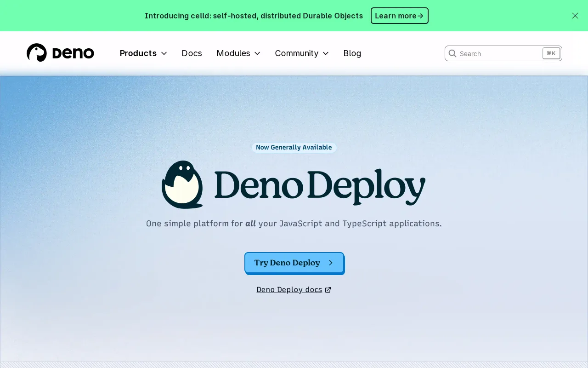Screen dimensions: 588x368
Task: Click the ⌘K shortcut badge
Action: point(551,53)
